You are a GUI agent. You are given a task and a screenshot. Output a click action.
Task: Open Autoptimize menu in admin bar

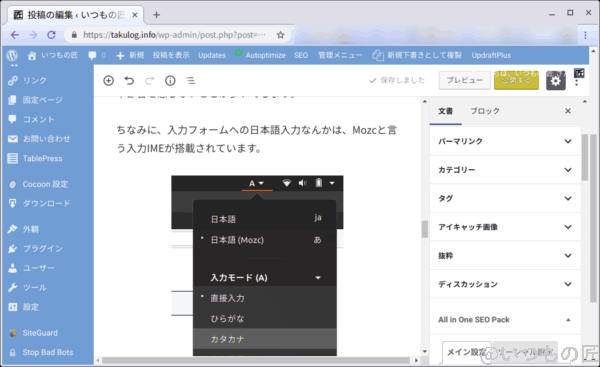coord(260,55)
